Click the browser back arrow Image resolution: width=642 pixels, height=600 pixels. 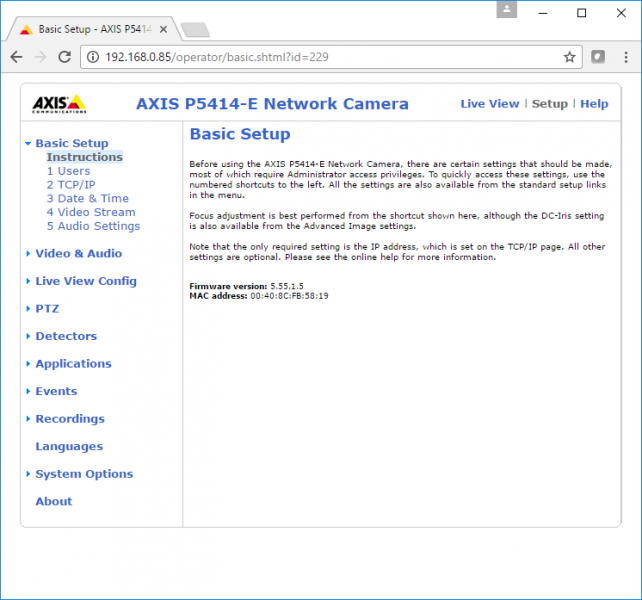[16, 57]
